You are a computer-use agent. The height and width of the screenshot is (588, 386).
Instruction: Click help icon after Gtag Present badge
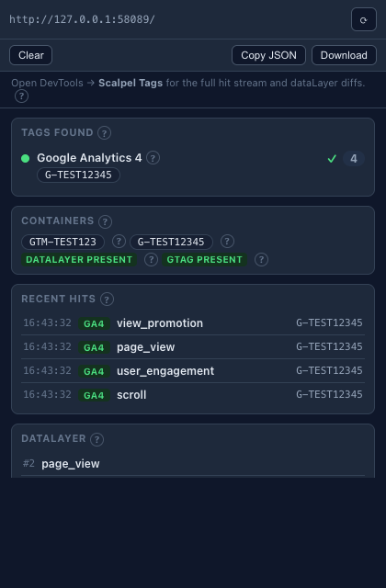coord(261,259)
